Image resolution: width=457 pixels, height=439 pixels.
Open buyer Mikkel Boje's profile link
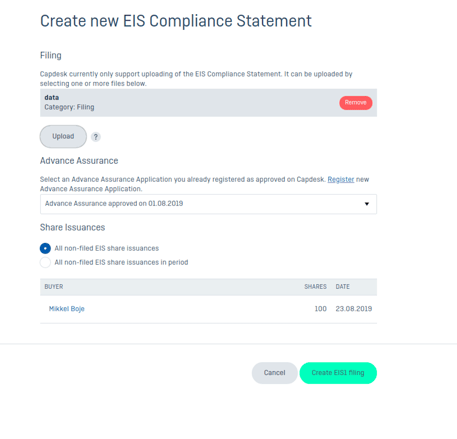pos(67,309)
